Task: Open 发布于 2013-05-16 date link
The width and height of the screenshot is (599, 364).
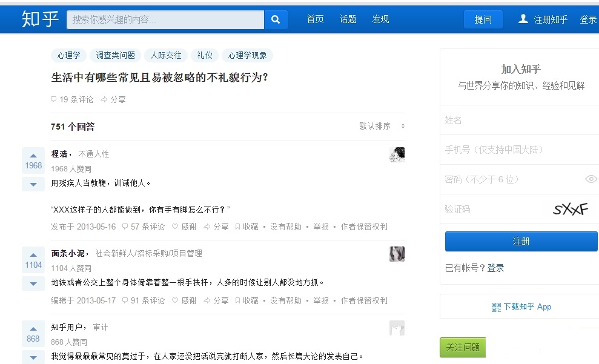Action: pos(84,227)
